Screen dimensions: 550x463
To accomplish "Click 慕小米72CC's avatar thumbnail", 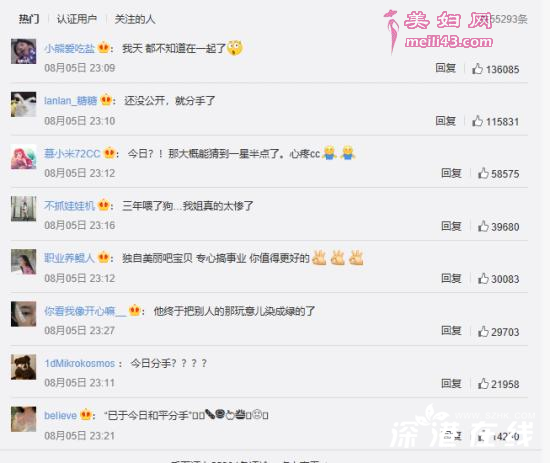I will pyautogui.click(x=24, y=157).
